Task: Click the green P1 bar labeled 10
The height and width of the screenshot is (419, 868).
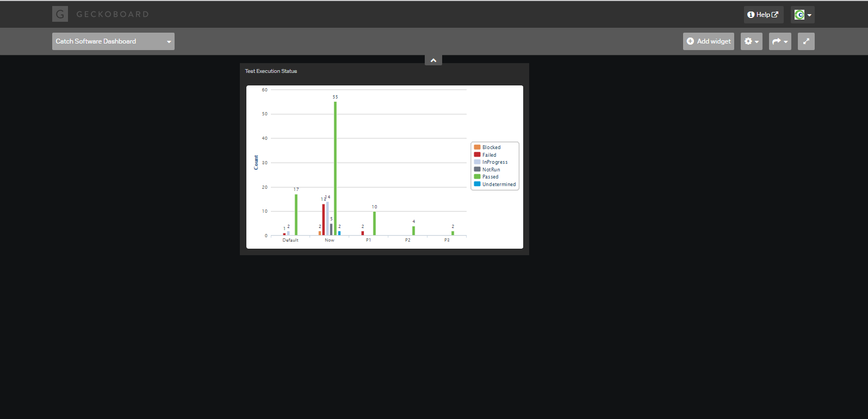Action: [x=374, y=223]
